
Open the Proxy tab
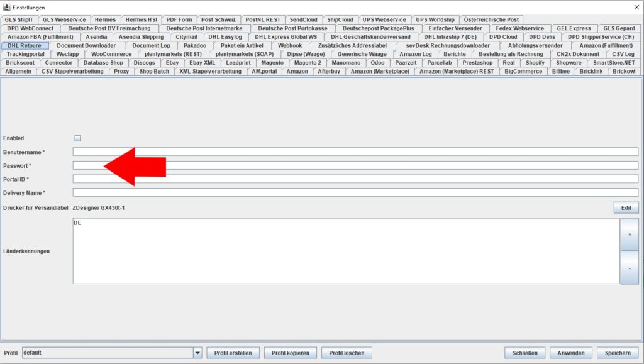pos(121,72)
